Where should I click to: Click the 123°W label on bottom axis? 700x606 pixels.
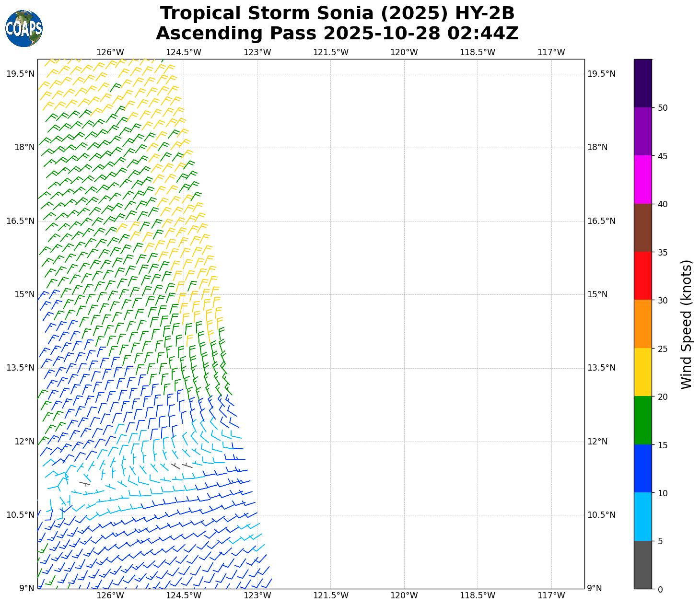pyautogui.click(x=257, y=596)
